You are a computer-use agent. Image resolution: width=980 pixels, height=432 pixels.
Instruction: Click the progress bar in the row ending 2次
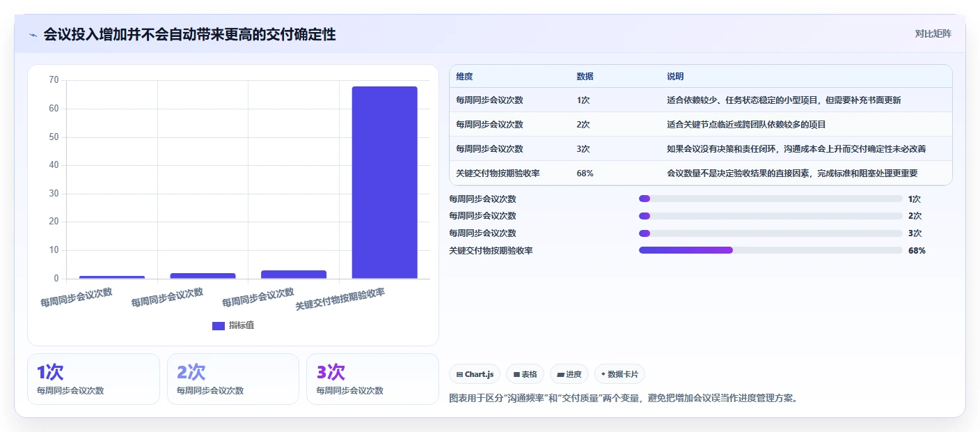[770, 216]
